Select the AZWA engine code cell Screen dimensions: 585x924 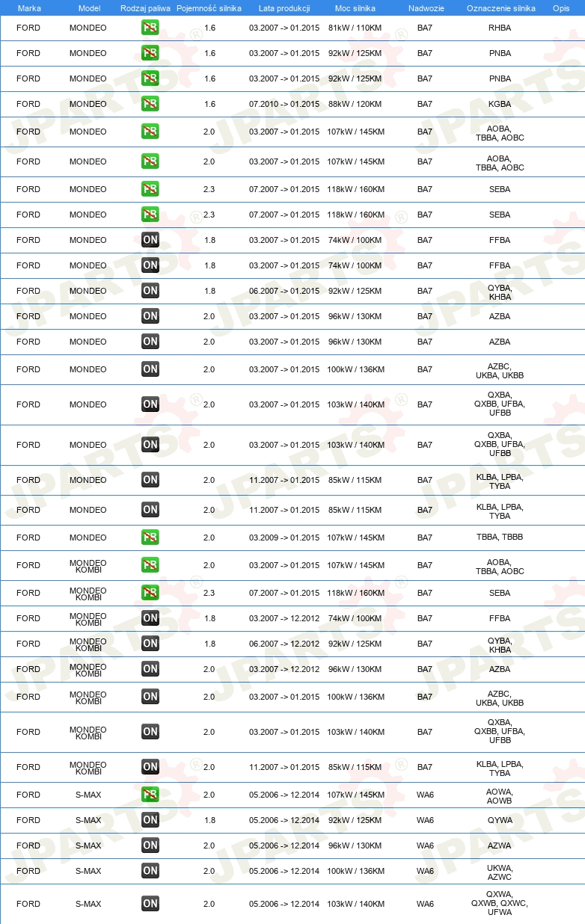click(500, 846)
